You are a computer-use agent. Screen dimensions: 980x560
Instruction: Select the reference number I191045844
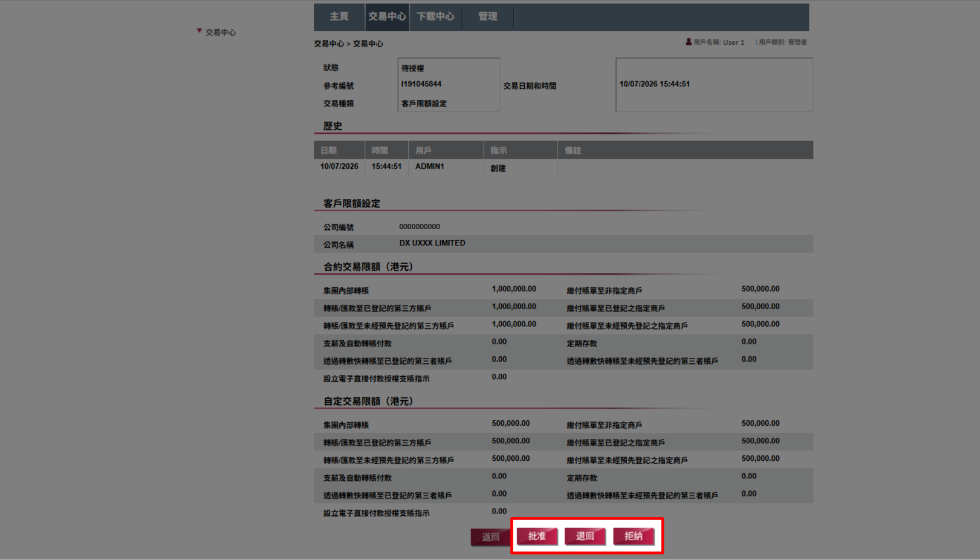pos(421,85)
